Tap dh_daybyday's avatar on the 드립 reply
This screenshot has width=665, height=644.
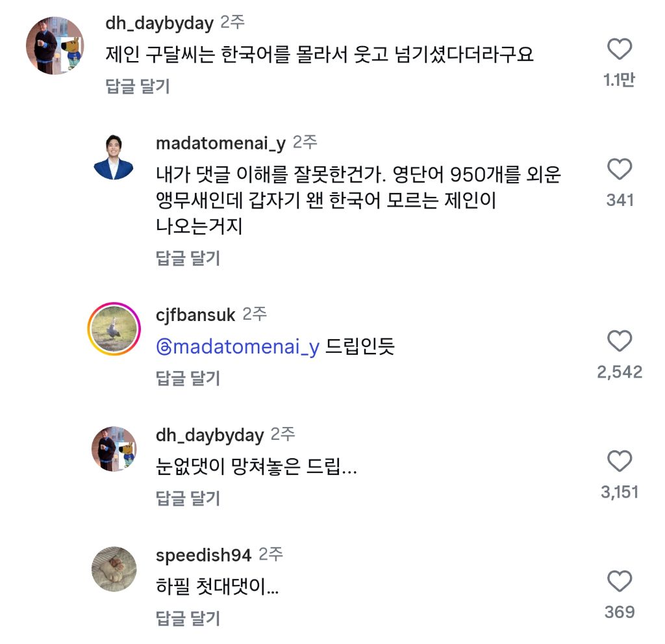114,450
